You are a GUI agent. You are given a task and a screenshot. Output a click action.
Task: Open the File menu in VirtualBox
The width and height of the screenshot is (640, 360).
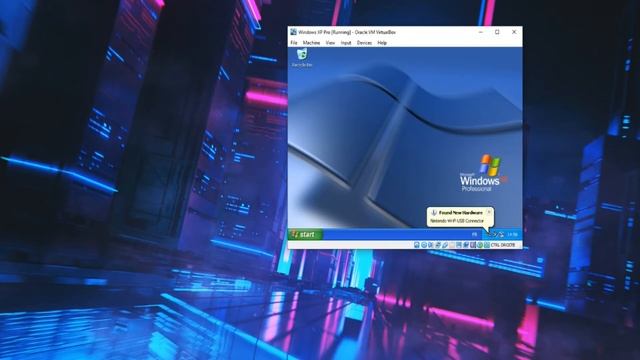point(294,43)
